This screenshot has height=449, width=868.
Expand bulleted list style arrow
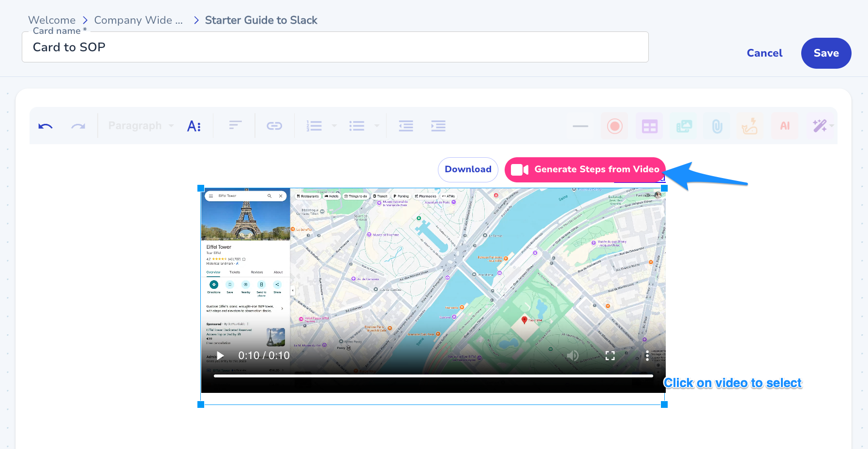pyautogui.click(x=377, y=126)
